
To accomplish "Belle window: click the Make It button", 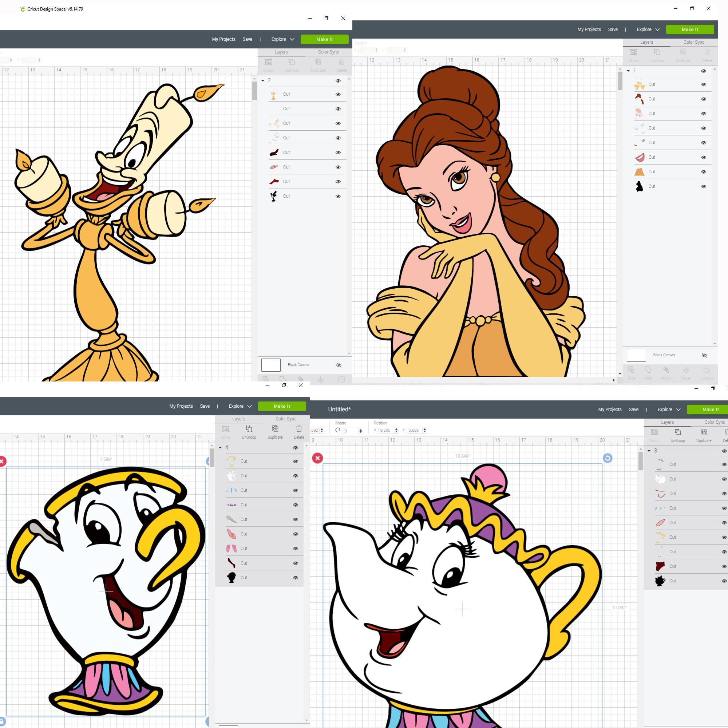I will tap(690, 29).
